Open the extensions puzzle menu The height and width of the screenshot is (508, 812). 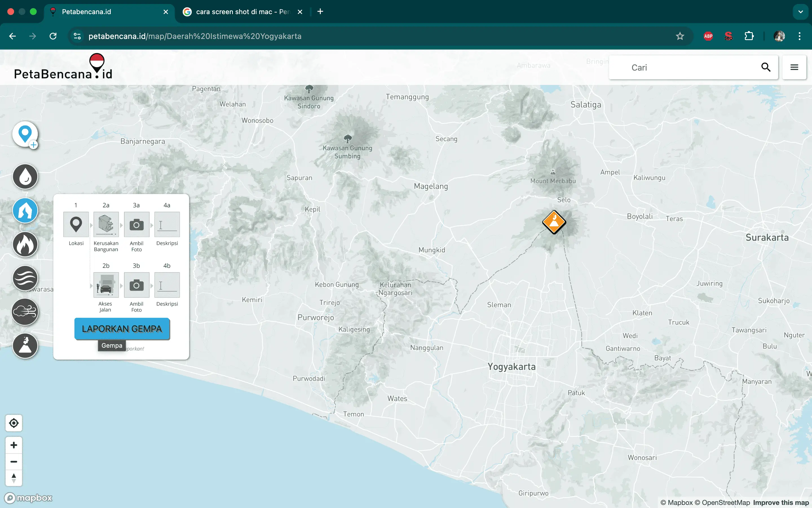[749, 36]
